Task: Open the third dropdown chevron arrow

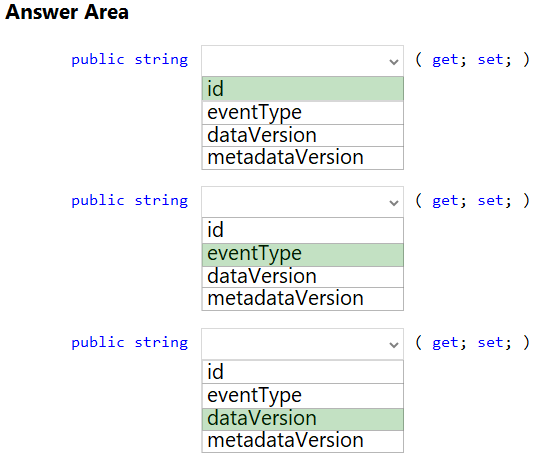Action: [x=394, y=345]
